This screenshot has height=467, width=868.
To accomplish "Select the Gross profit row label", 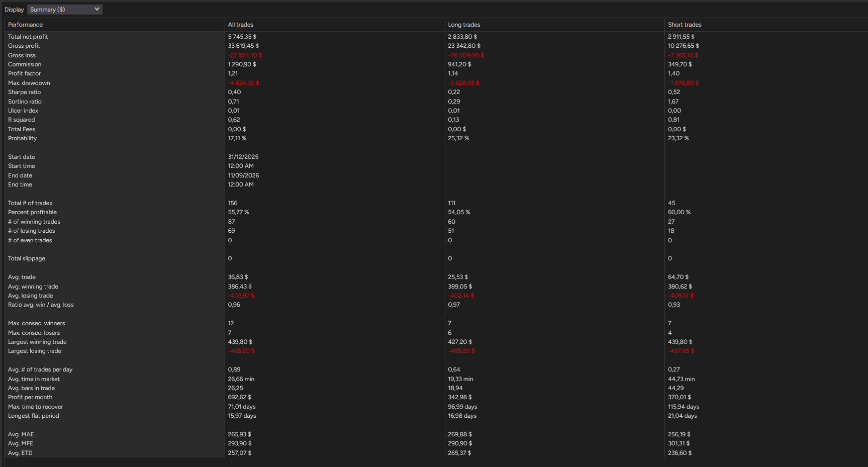I will 24,46.
